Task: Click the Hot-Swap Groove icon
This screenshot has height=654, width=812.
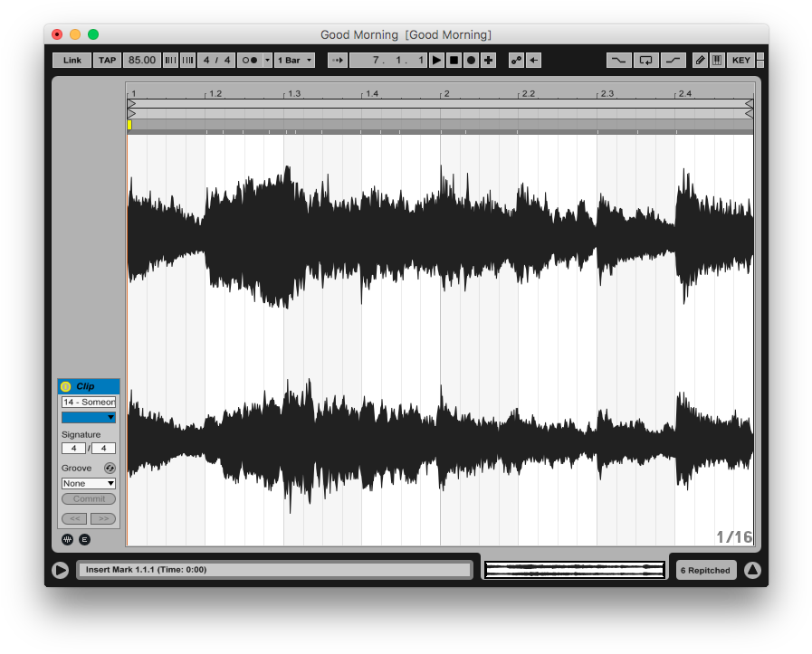Action: (x=110, y=468)
